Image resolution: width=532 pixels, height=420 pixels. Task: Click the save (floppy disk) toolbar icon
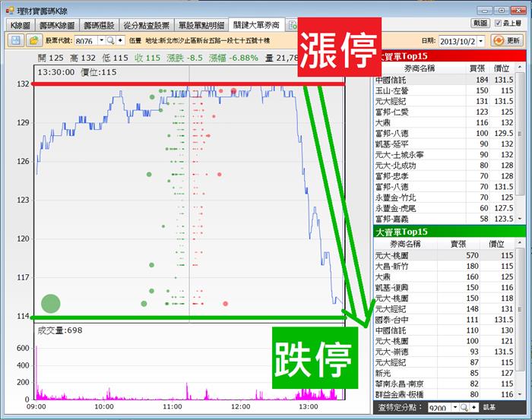pos(16,41)
